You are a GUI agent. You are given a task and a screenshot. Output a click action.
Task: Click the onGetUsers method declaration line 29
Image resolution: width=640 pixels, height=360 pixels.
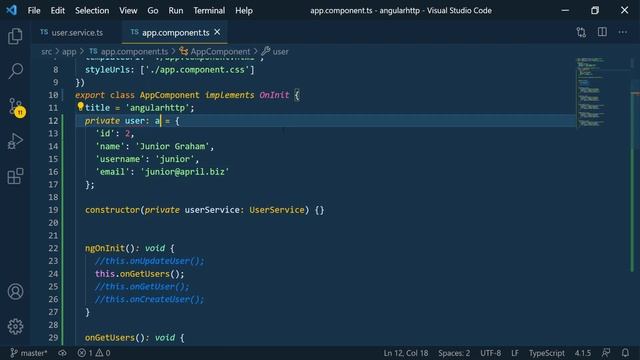[x=135, y=338]
